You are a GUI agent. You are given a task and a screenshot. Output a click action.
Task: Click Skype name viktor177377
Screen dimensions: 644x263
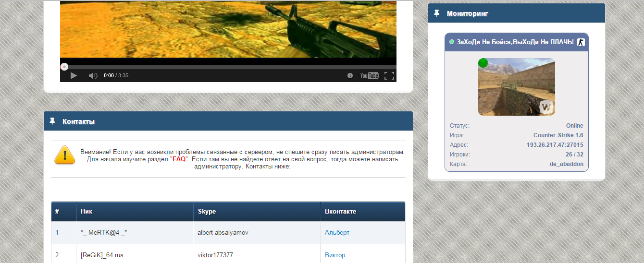coord(215,255)
